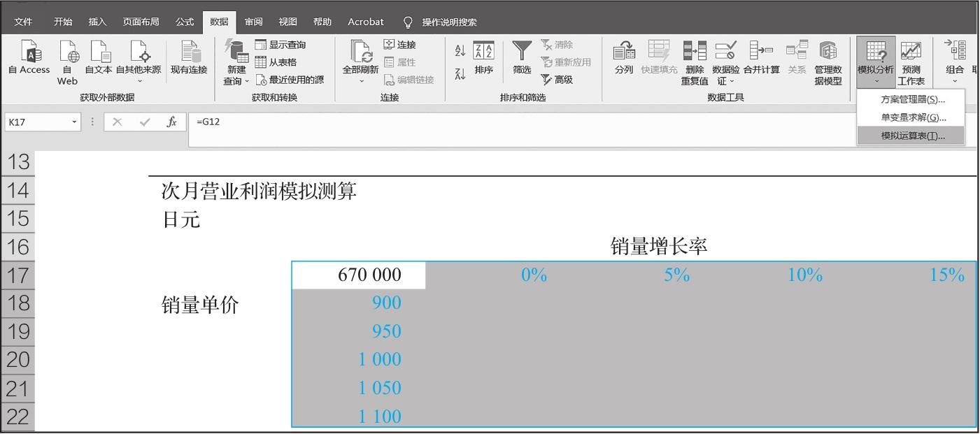
Task: Switch to 公式 formulas tab
Action: click(x=185, y=22)
